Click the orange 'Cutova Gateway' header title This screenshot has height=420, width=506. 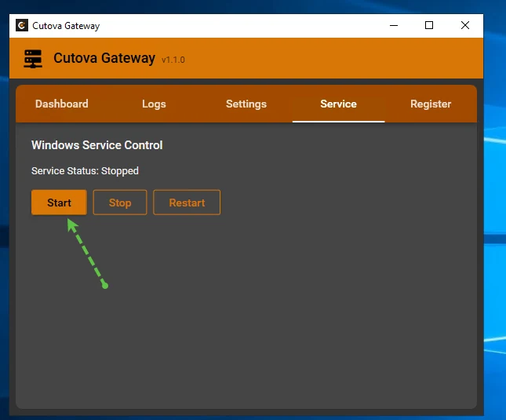pyautogui.click(x=104, y=58)
